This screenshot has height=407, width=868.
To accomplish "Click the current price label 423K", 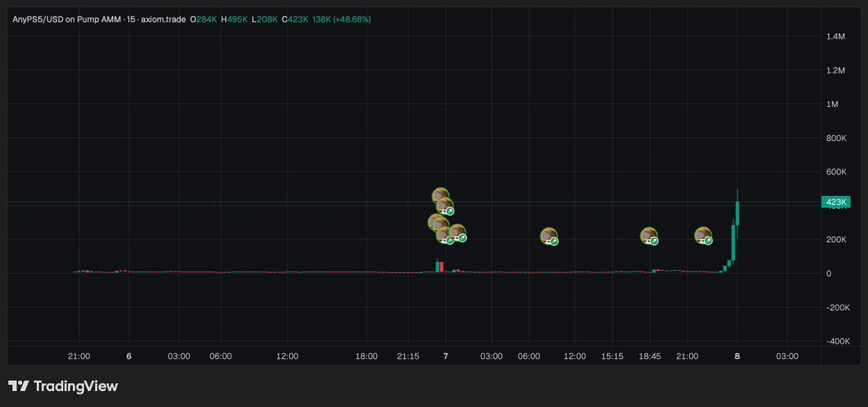I will click(x=835, y=202).
